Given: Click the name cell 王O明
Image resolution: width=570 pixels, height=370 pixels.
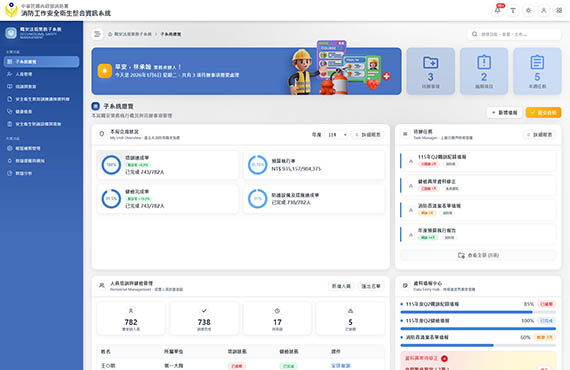Looking at the screenshot, I should [108, 366].
